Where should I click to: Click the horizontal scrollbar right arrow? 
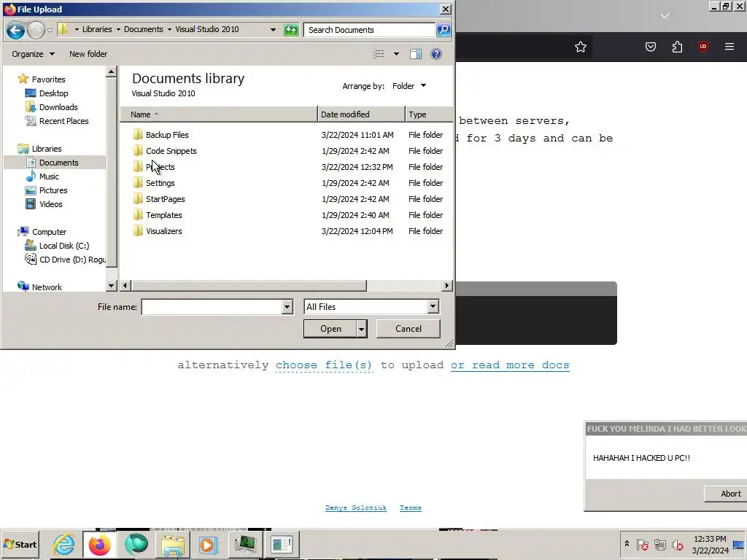point(446,286)
